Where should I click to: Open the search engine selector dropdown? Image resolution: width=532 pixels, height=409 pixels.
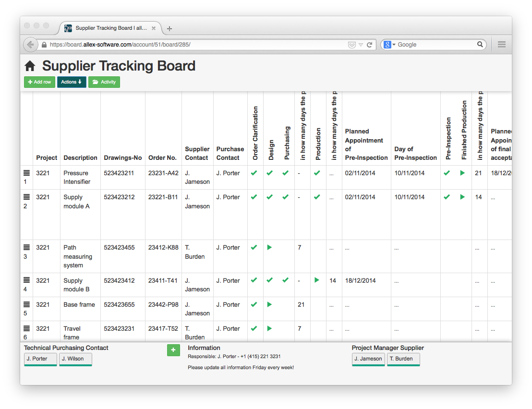(x=389, y=45)
